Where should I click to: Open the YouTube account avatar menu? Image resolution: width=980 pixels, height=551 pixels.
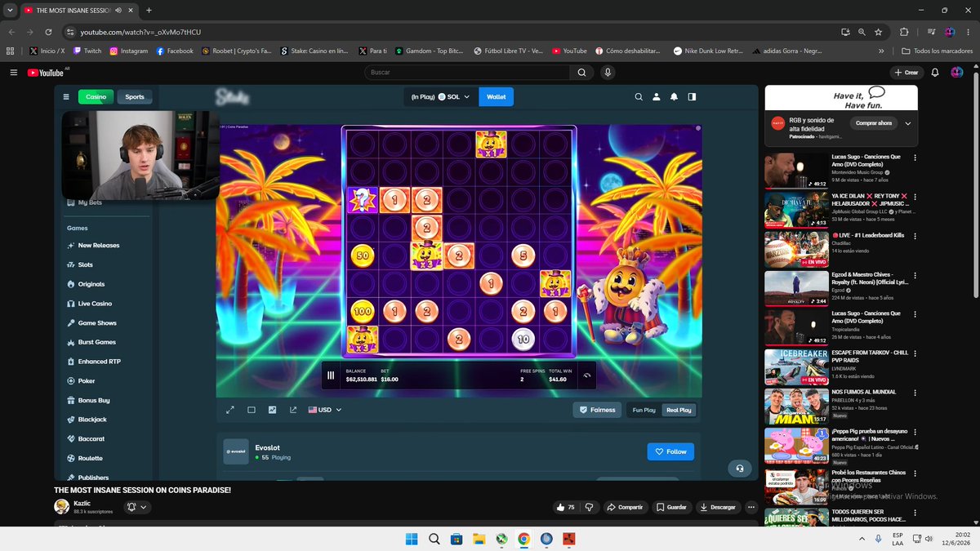click(957, 73)
